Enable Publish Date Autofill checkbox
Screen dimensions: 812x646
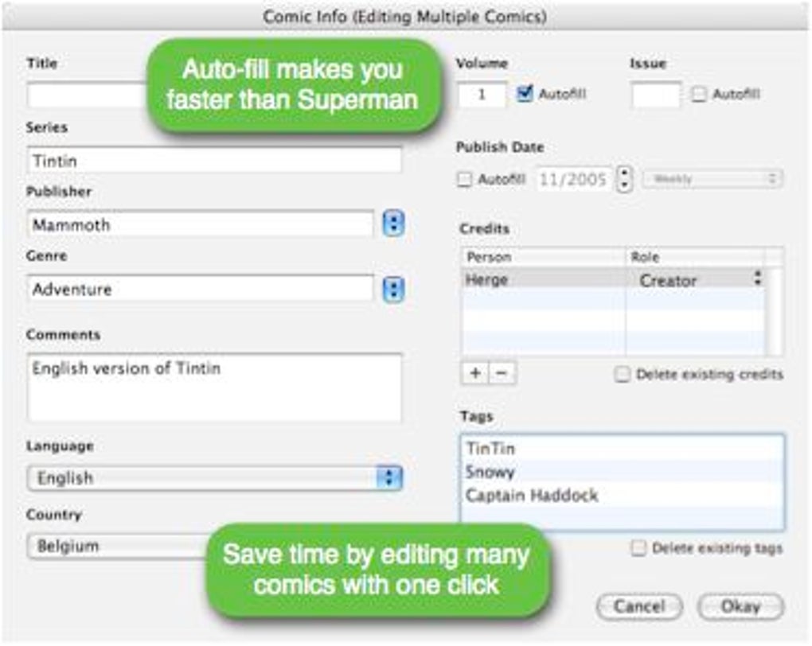click(464, 180)
